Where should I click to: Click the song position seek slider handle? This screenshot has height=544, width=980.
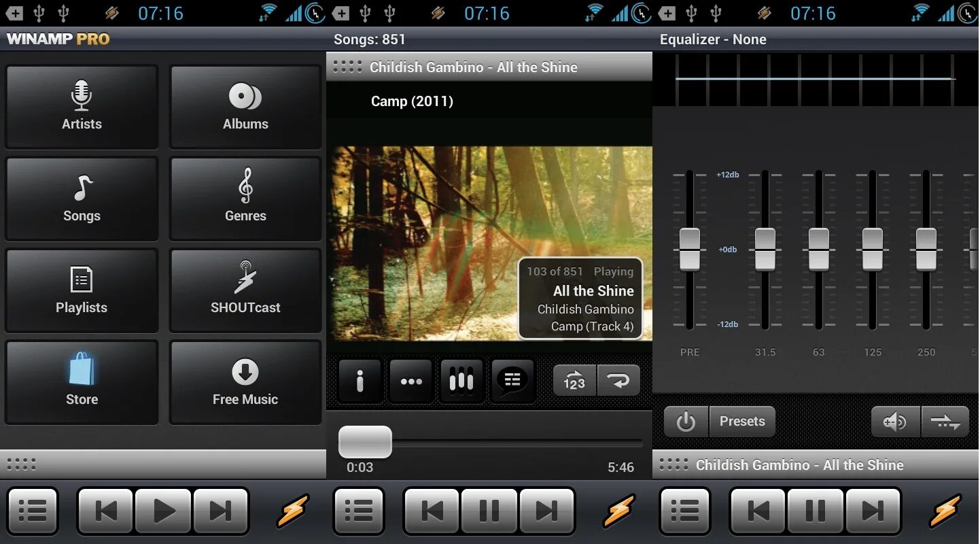[366, 442]
